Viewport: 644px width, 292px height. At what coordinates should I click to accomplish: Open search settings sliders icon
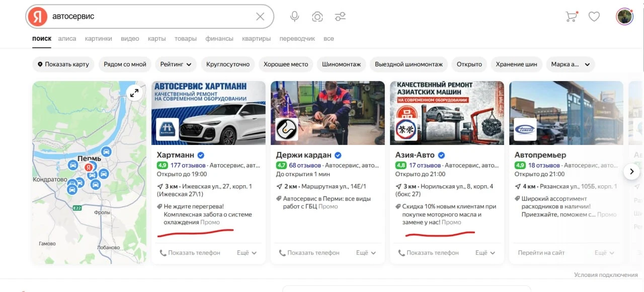[x=341, y=17]
